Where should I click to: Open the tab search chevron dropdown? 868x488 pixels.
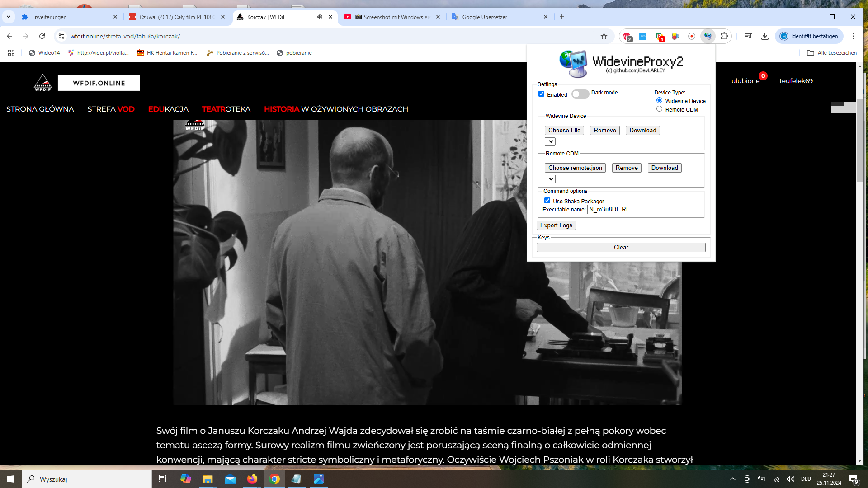click(8, 17)
